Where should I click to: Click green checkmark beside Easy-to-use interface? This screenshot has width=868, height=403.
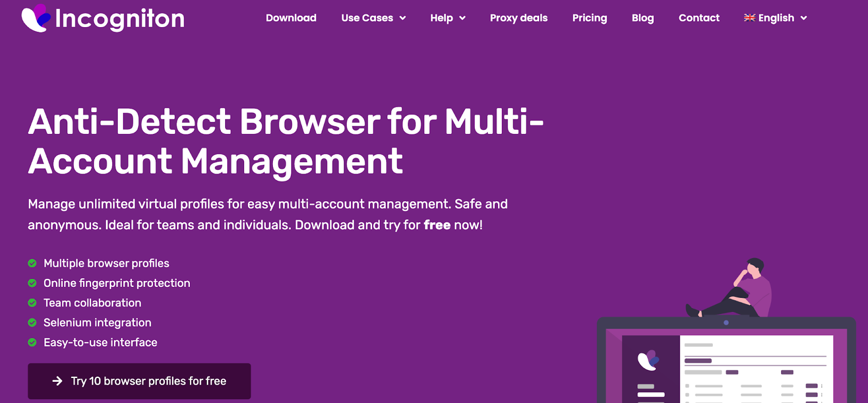32,342
